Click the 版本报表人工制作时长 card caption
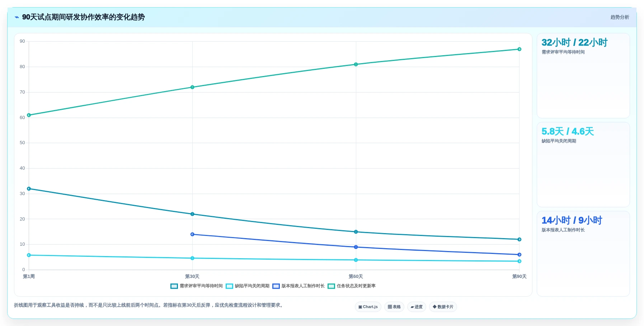The image size is (644, 326). 563,230
